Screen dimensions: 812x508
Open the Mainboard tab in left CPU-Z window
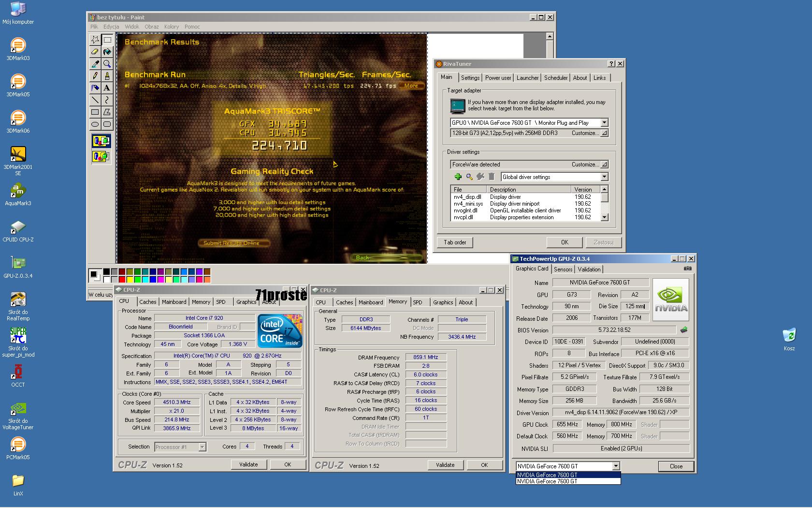click(174, 302)
